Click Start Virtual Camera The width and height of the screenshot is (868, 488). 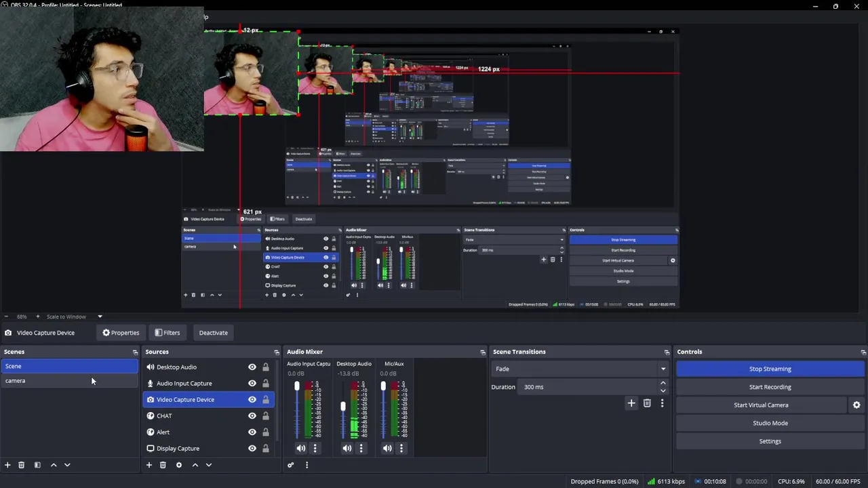tap(761, 405)
